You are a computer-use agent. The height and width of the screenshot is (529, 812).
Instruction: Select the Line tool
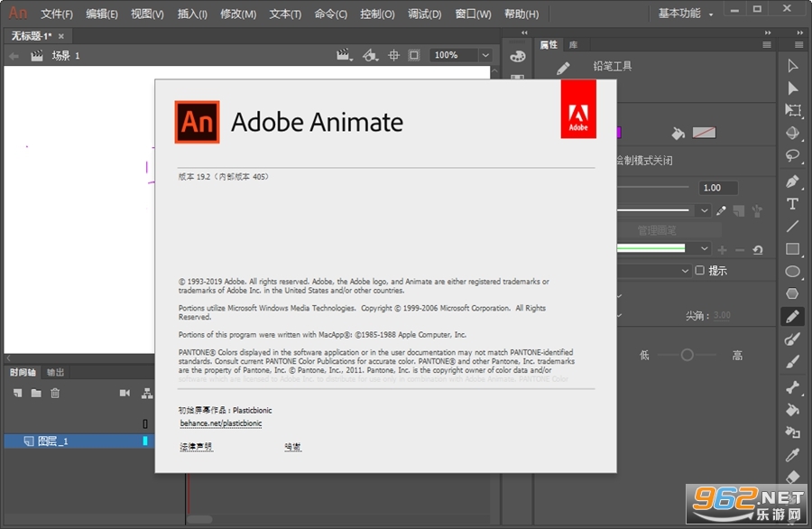click(x=792, y=226)
